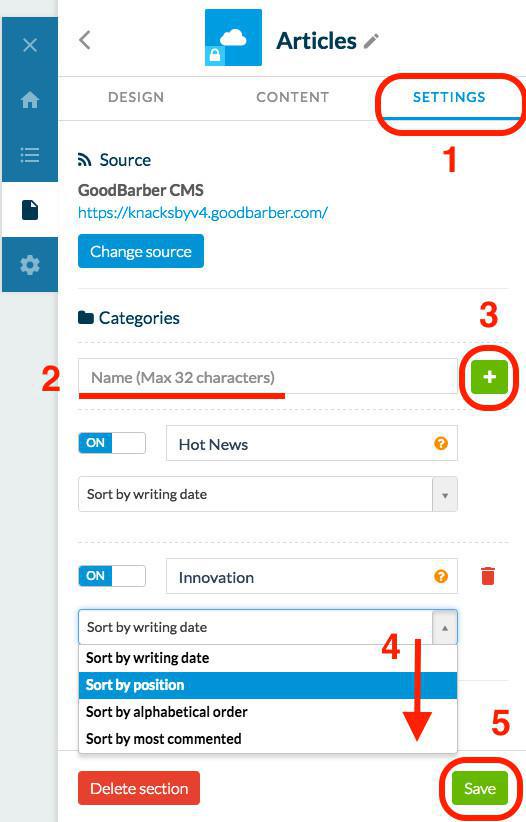This screenshot has height=822, width=526.
Task: Click the pencil icon next to Articles
Action: point(371,41)
